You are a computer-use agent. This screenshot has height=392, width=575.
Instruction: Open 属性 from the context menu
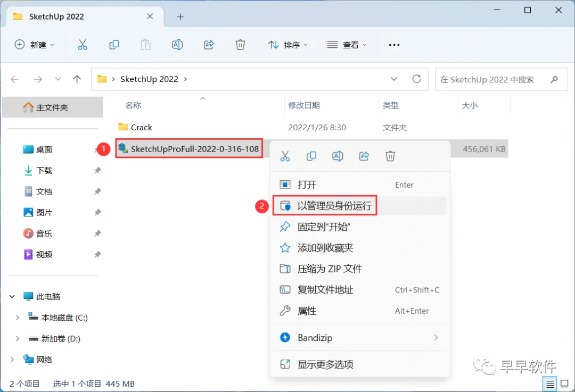coord(360,311)
